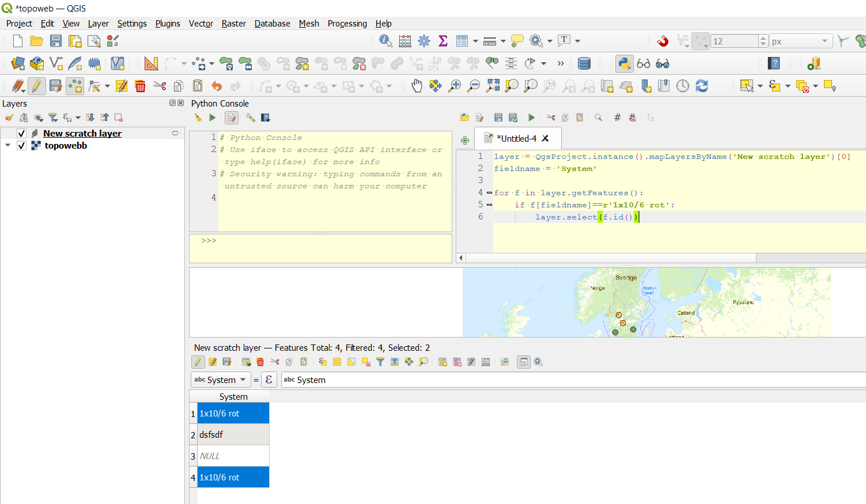Select the NULL table cell

(233, 456)
